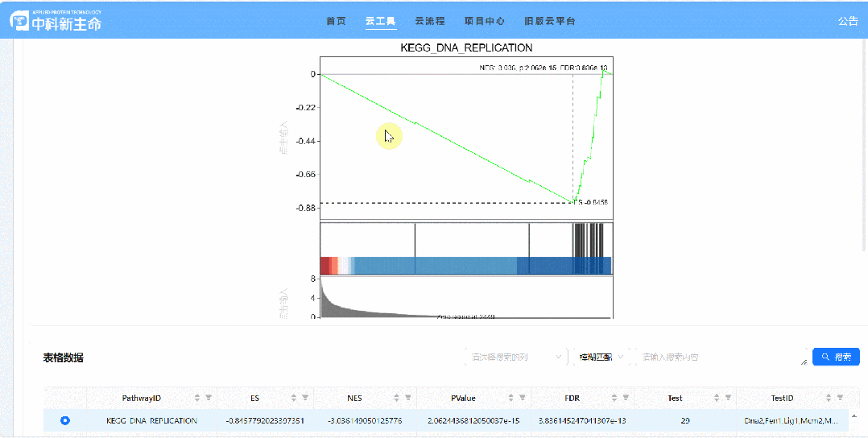Go to 首页 home tab
Viewport: 868px width, 438px height.
pos(336,21)
